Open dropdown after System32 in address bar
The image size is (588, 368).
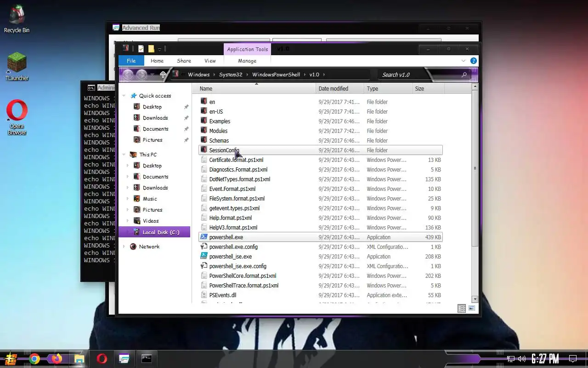(247, 75)
